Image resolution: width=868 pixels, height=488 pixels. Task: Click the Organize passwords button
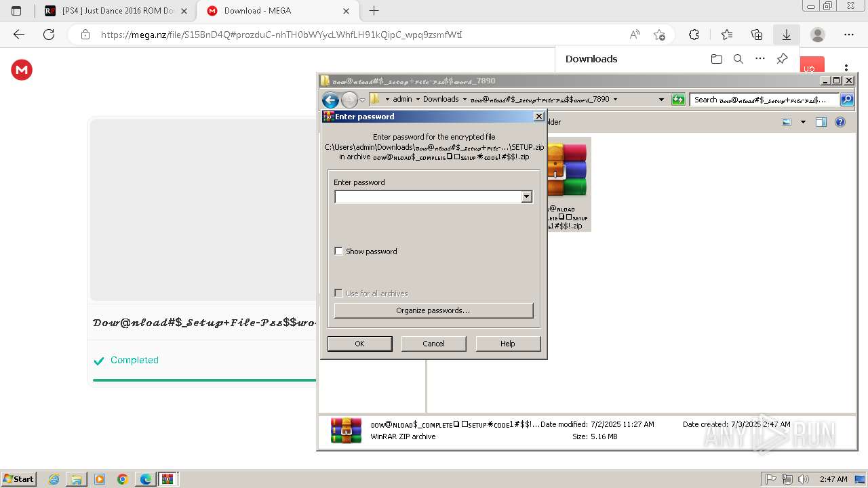point(433,310)
